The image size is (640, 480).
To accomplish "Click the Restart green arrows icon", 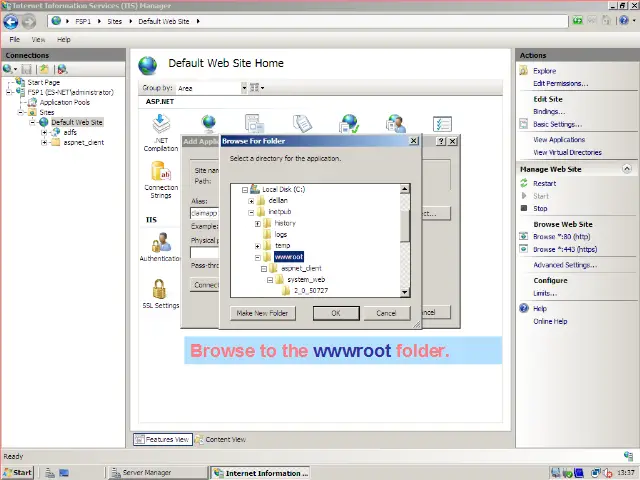I will [x=524, y=183].
